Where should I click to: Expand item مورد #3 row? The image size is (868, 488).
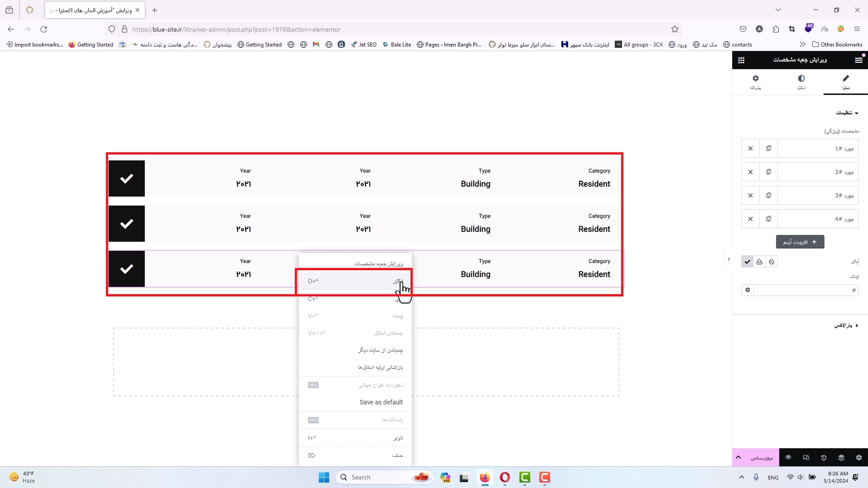pyautogui.click(x=818, y=195)
